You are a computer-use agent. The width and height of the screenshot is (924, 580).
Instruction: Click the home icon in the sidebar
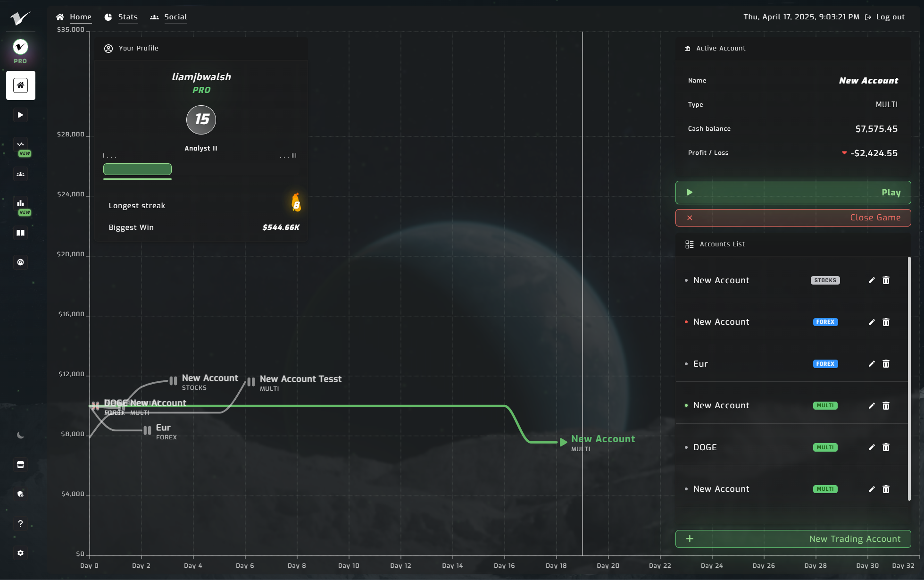20,85
